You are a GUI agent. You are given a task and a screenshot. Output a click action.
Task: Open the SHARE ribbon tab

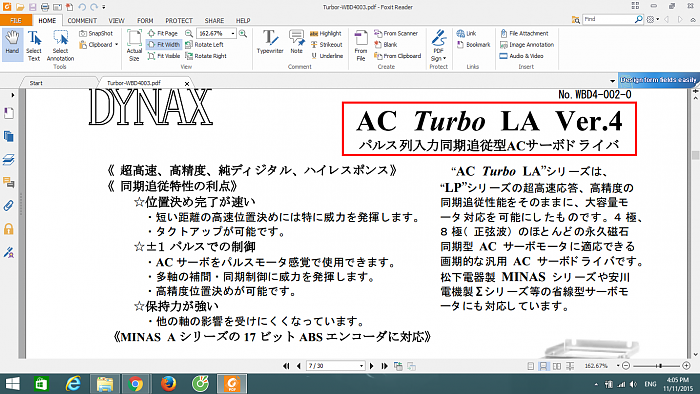[x=214, y=21]
